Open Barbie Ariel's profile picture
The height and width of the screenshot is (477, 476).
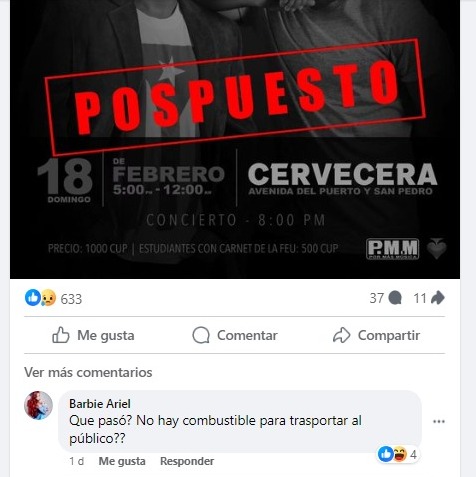point(38,405)
